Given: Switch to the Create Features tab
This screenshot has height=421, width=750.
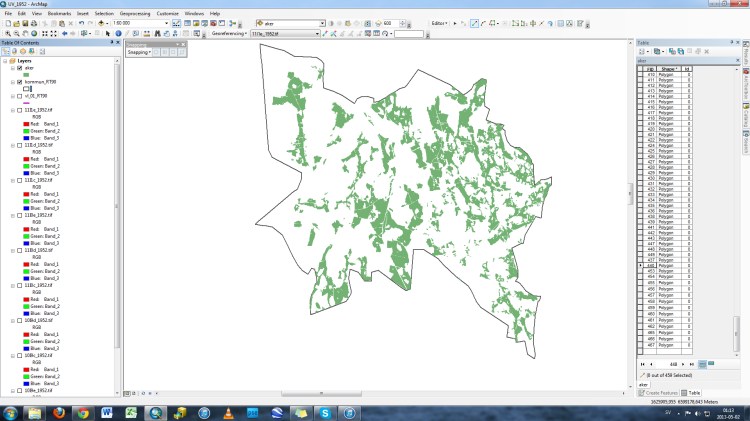Looking at the screenshot, I should [x=658, y=393].
